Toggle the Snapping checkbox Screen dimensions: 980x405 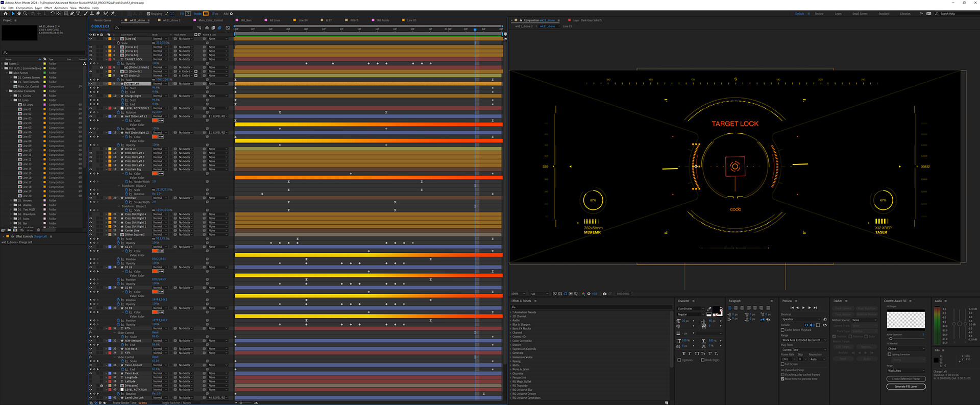click(149, 14)
